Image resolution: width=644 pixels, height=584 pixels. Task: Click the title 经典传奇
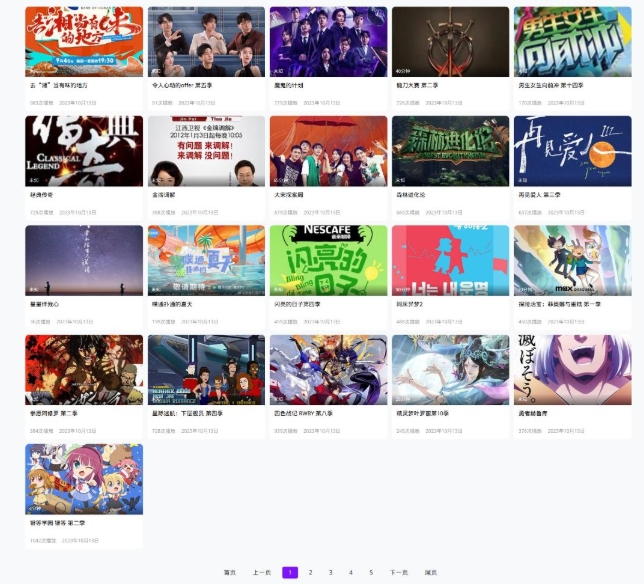(x=41, y=195)
